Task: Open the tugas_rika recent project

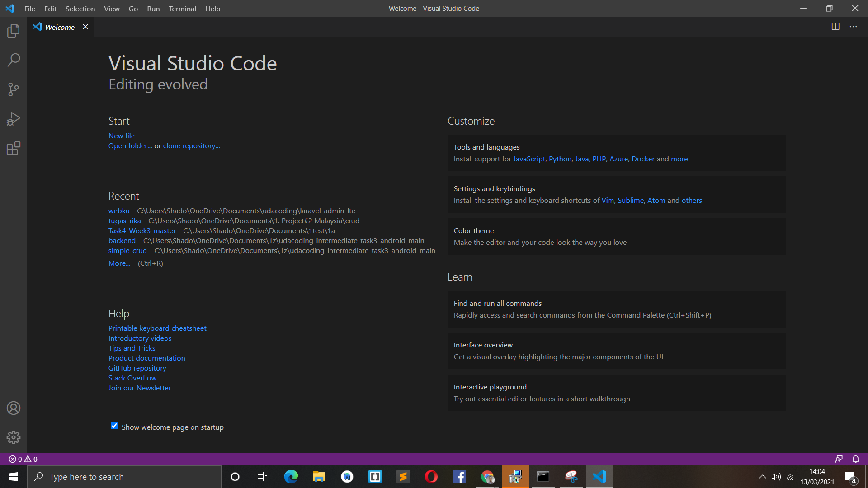Action: (x=124, y=221)
